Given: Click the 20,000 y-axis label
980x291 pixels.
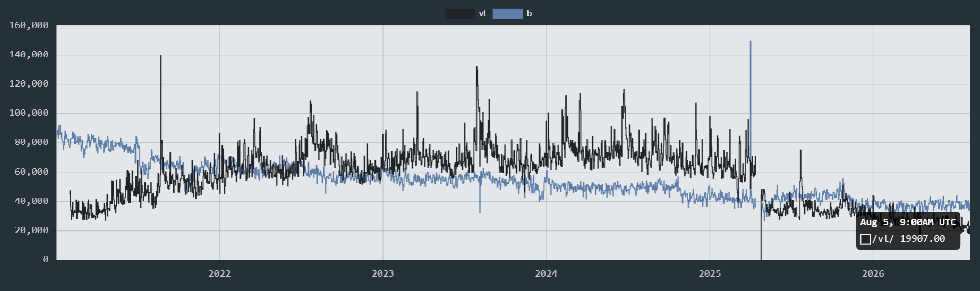Looking at the screenshot, I should pos(31,230).
